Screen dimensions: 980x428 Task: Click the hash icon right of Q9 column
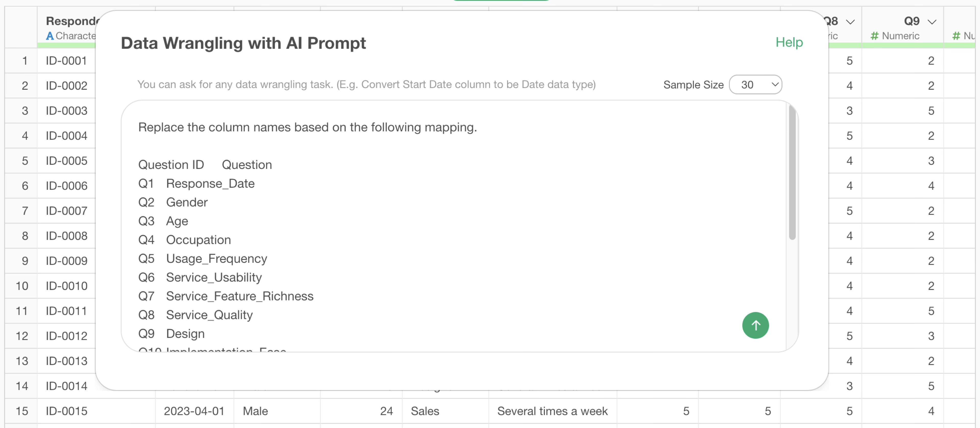tap(956, 36)
